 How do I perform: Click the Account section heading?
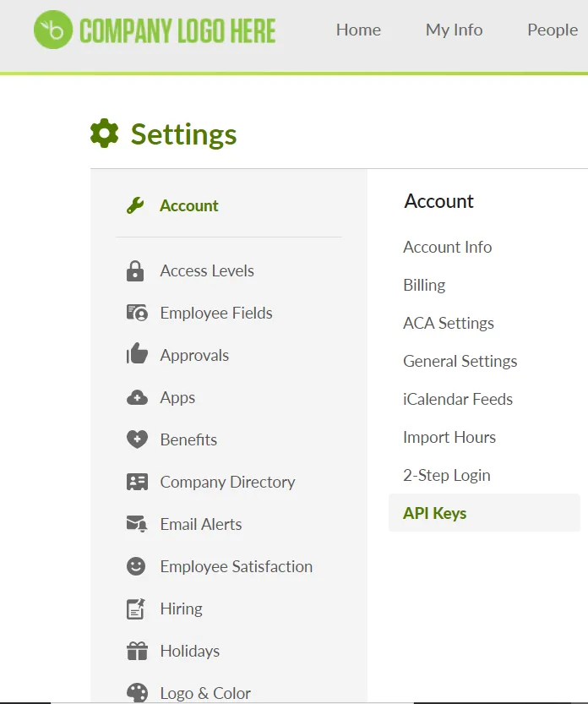tap(438, 201)
